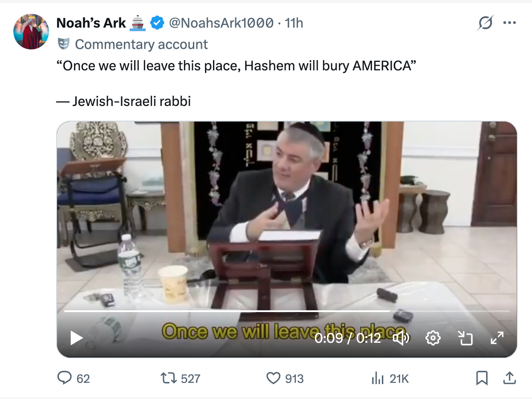Open the three-dot more options menu

510,23
